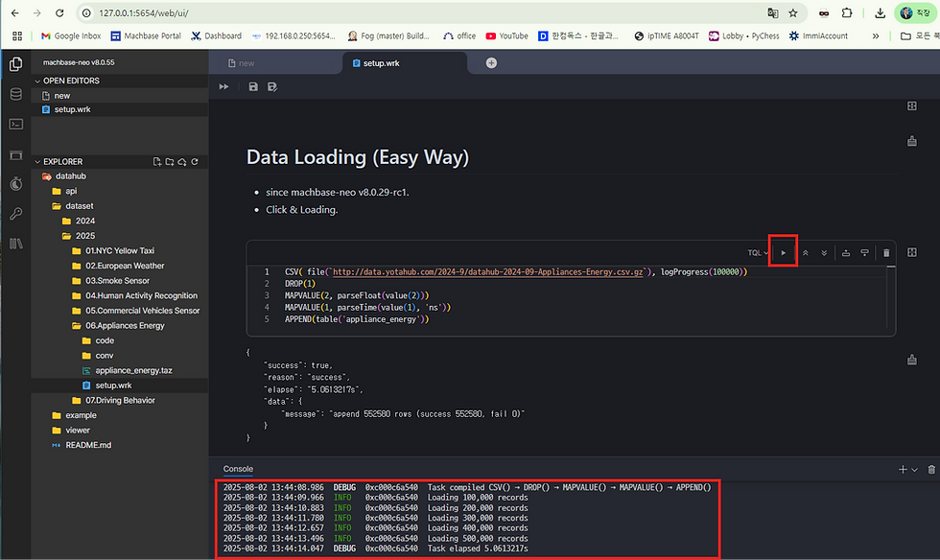Expand 01.NYC Yellow Taxi folder
940x560 pixels.
pyautogui.click(x=120, y=251)
